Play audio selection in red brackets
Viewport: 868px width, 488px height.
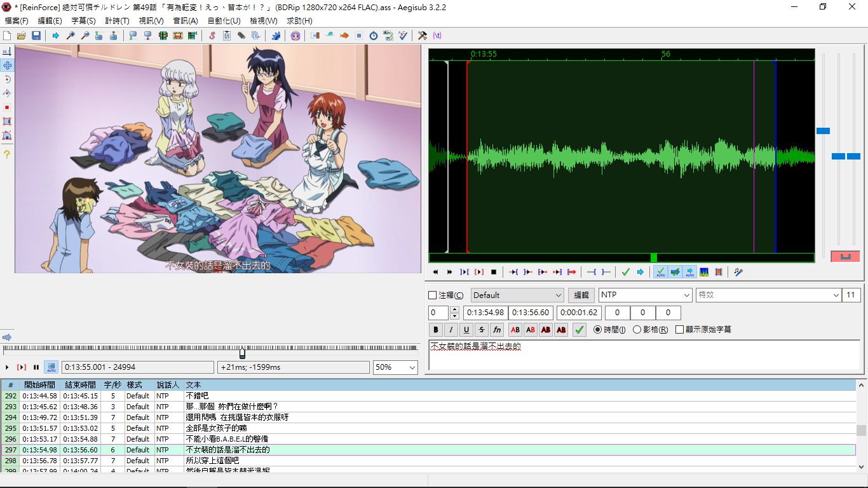tap(479, 272)
